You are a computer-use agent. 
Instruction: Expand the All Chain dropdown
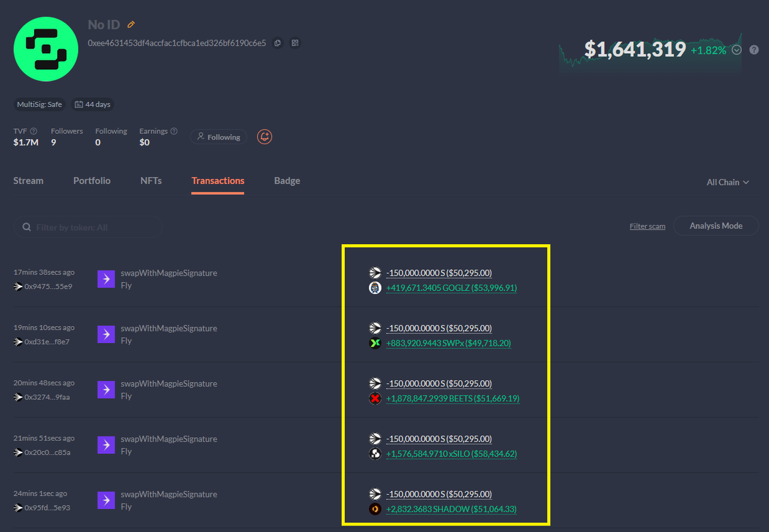728,183
